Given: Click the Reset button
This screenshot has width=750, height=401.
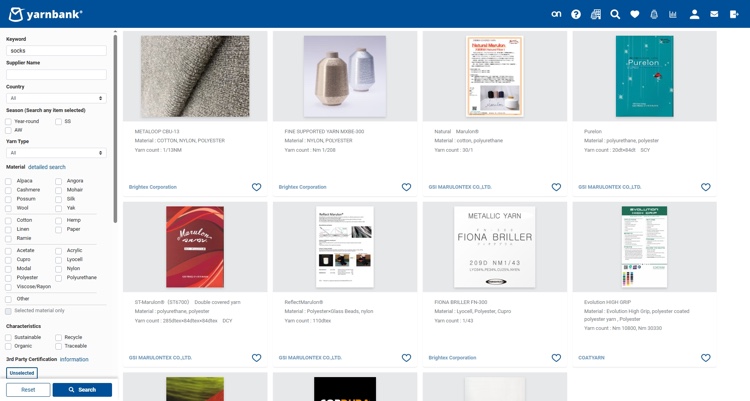Looking at the screenshot, I should click(28, 390).
